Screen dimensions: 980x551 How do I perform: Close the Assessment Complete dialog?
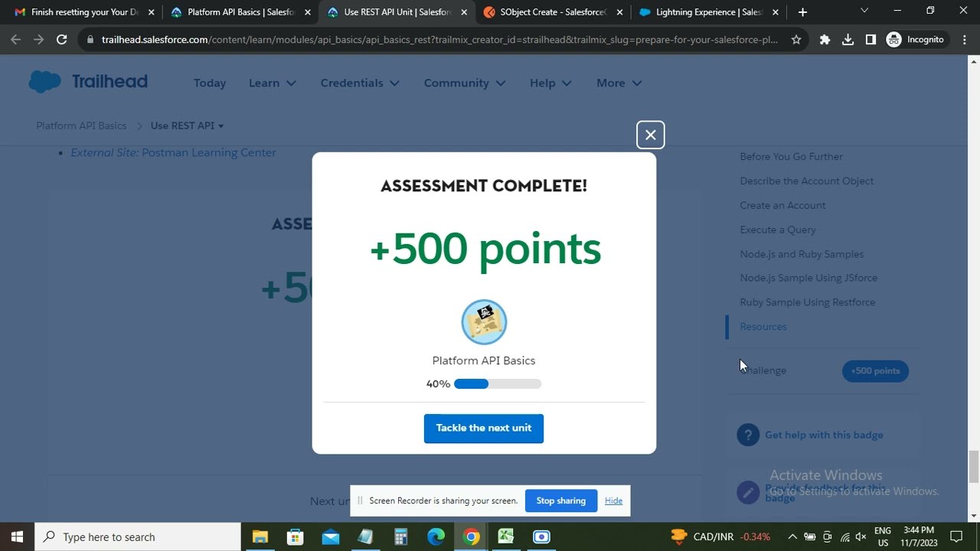pos(650,135)
